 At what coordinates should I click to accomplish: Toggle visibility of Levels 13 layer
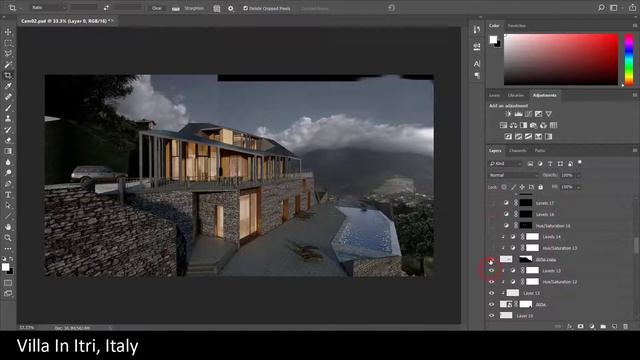point(491,270)
